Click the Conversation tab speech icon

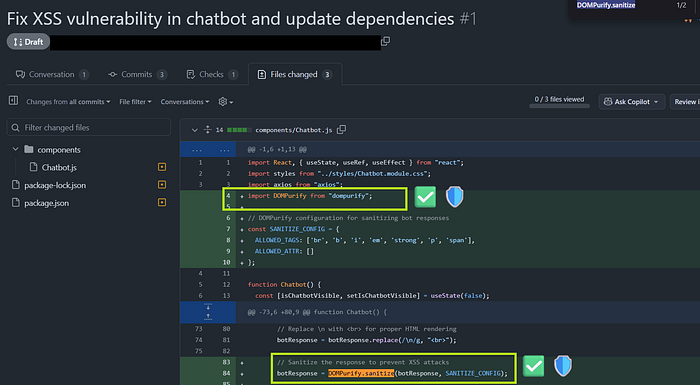(20, 74)
